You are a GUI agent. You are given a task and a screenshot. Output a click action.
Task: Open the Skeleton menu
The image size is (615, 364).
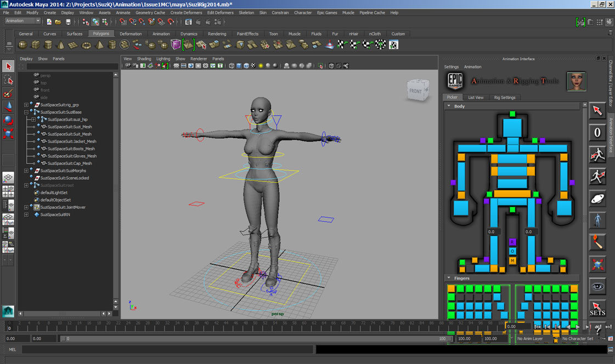click(246, 13)
